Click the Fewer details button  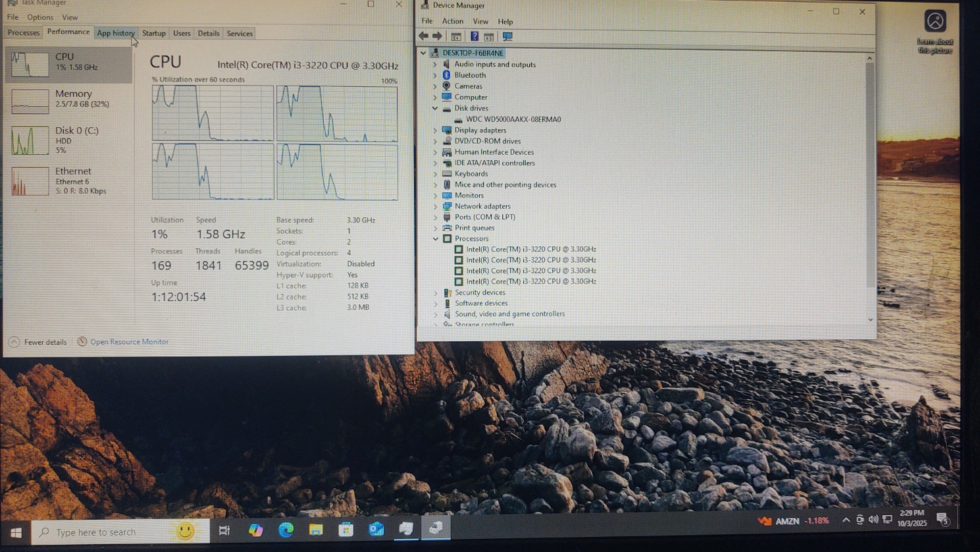click(45, 343)
